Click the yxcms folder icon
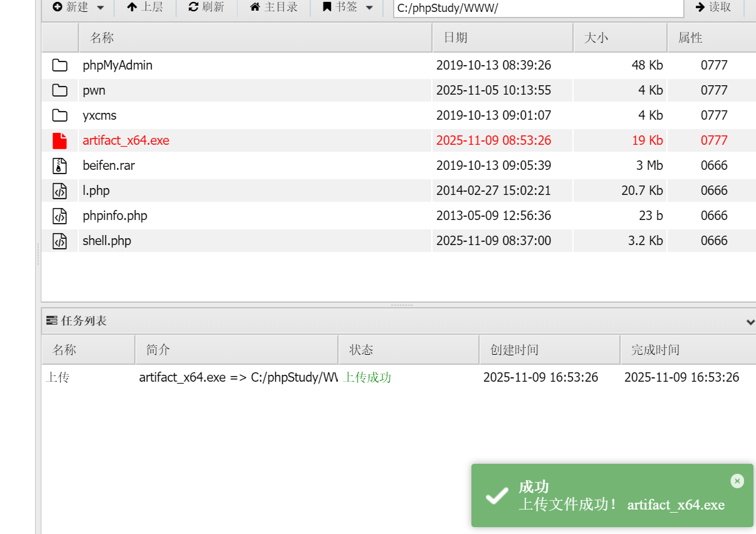The height and width of the screenshot is (534, 756). 60,115
